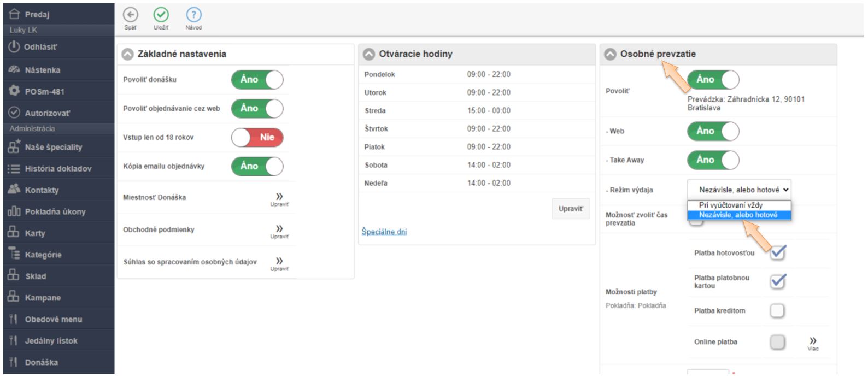This screenshot has width=868, height=383.
Task: Check the Platba kreditom checkbox
Action: 777,311
